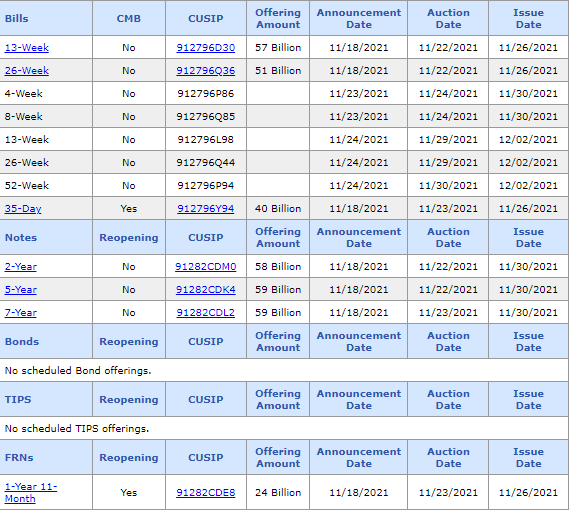570x515 pixels.
Task: Open CUSIP 91282CDK4 link
Action: (x=206, y=290)
